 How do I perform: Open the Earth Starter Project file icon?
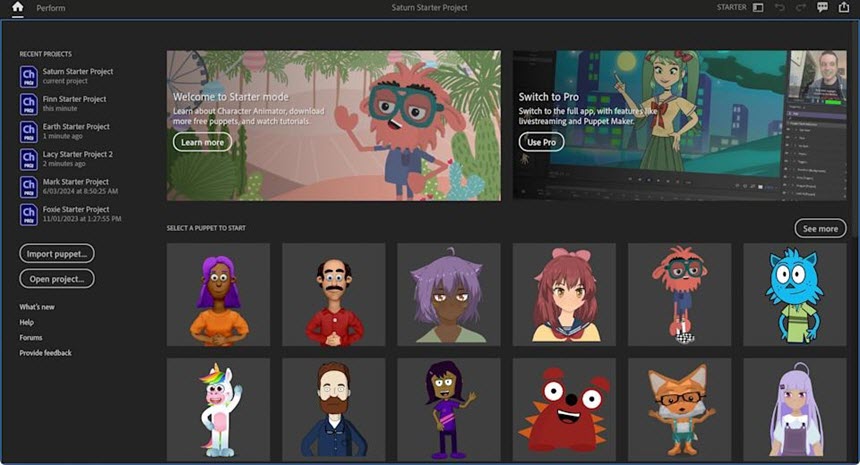pyautogui.click(x=29, y=132)
